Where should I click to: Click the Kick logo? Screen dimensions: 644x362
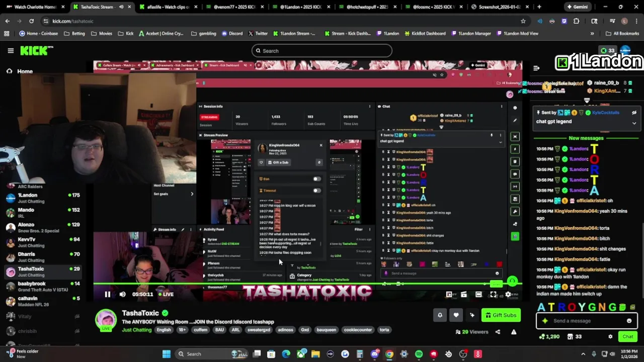(x=36, y=50)
